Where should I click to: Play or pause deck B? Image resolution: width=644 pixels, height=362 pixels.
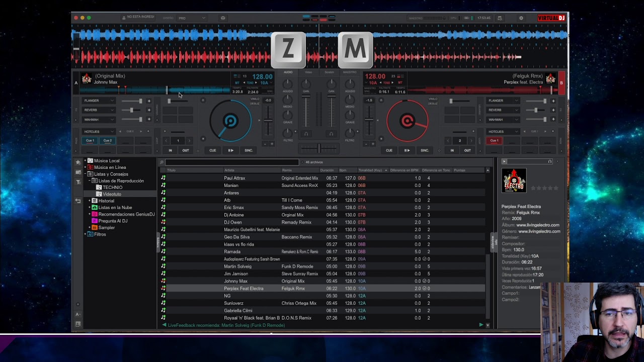(x=407, y=150)
